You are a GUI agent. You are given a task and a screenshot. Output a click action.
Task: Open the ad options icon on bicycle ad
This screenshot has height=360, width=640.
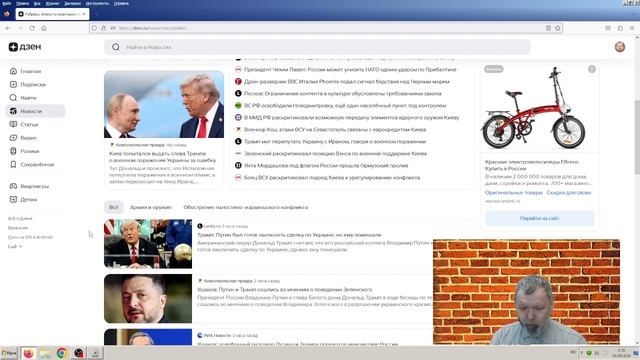coord(592,69)
